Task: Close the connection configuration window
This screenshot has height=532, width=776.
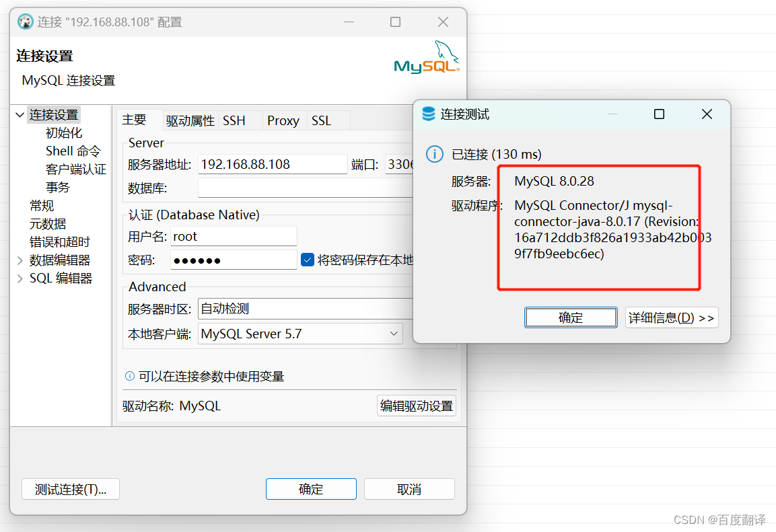Action: click(443, 22)
